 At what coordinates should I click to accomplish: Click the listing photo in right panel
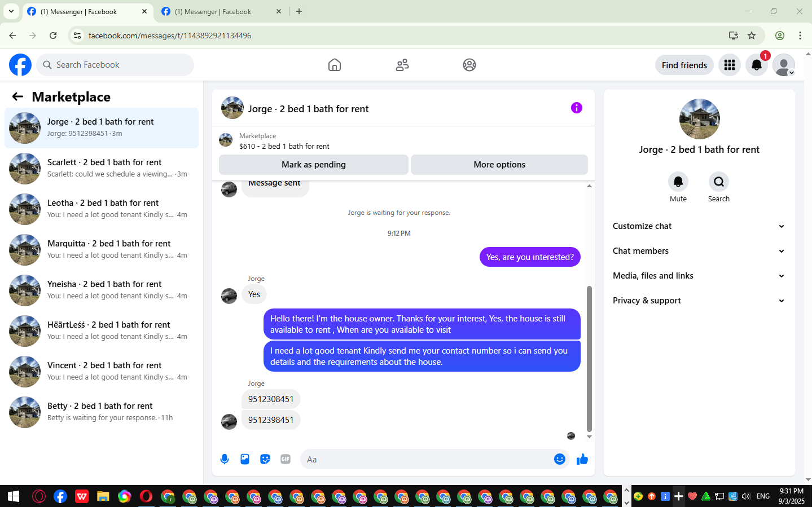[700, 119]
